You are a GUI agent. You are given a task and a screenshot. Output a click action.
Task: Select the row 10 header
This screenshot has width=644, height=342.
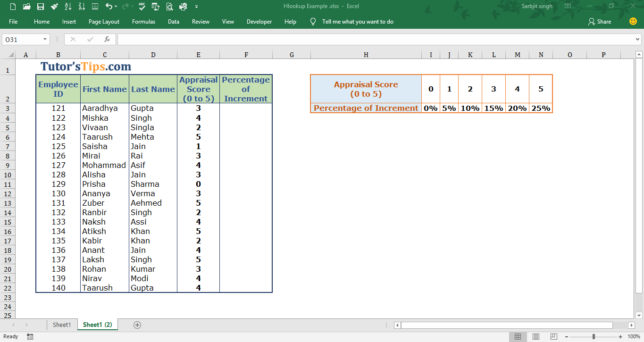(x=8, y=175)
